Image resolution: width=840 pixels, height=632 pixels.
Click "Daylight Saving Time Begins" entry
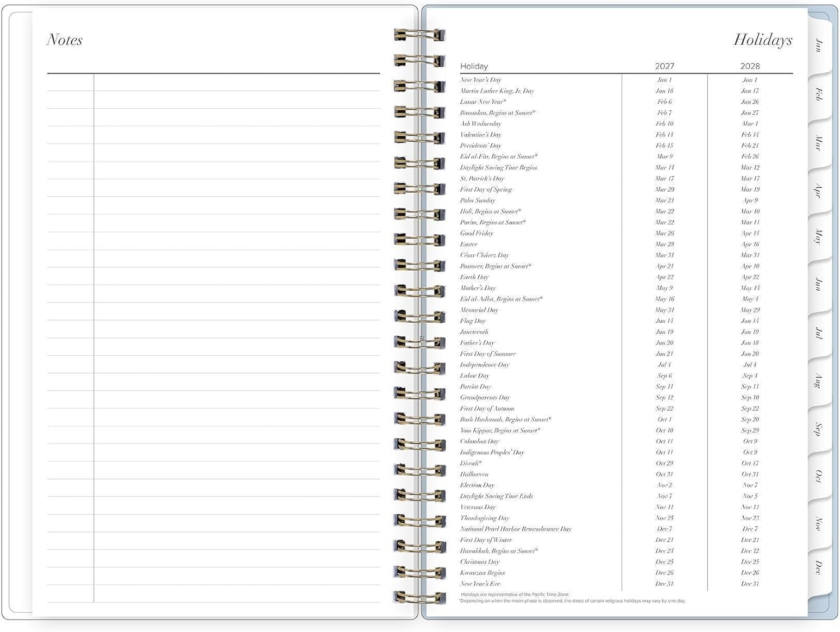[498, 168]
